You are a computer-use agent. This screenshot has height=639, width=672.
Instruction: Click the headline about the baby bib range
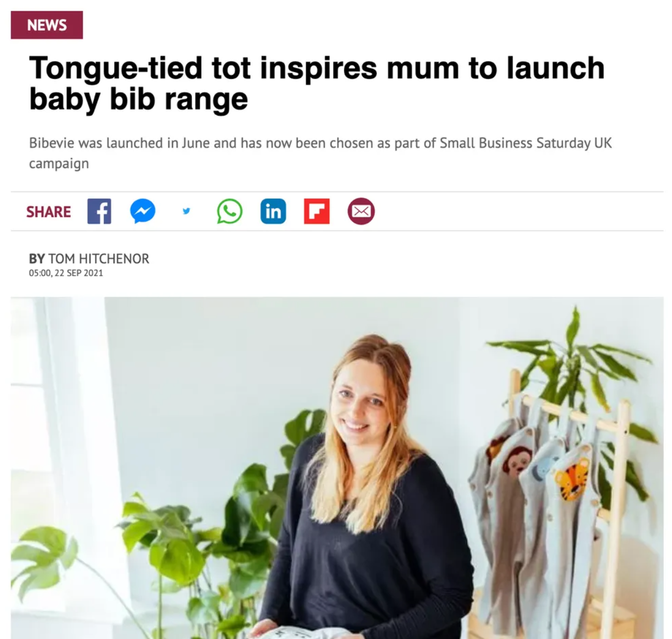pyautogui.click(x=316, y=83)
